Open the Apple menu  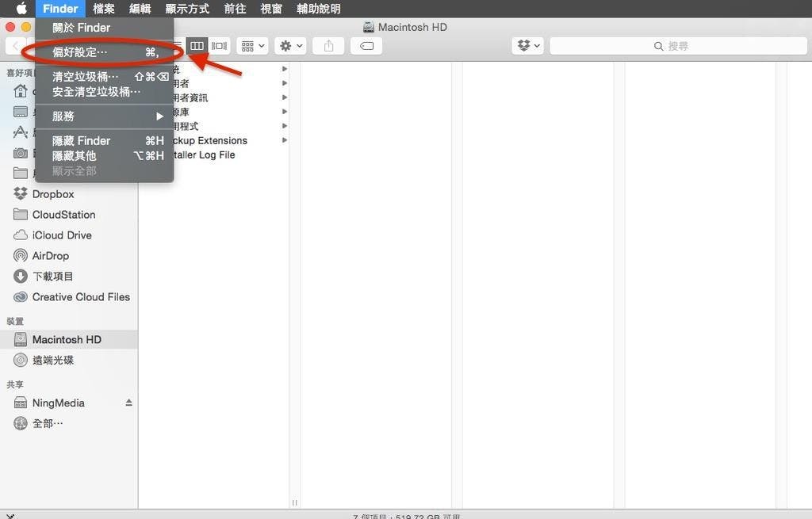pyautogui.click(x=21, y=8)
